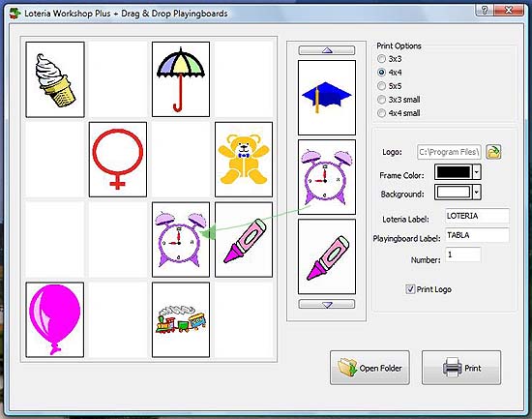Browse for a logo with the folder icon
The height and width of the screenshot is (419, 532).
493,152
